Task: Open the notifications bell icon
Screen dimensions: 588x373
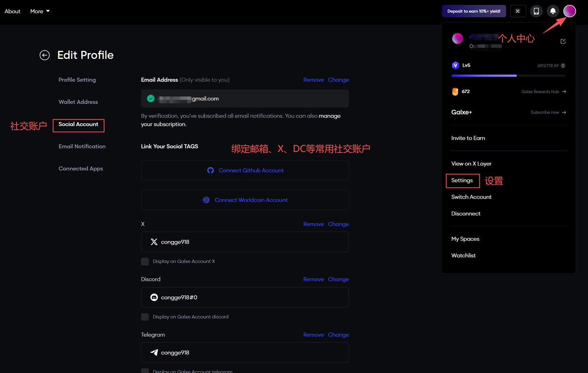Action: click(553, 11)
